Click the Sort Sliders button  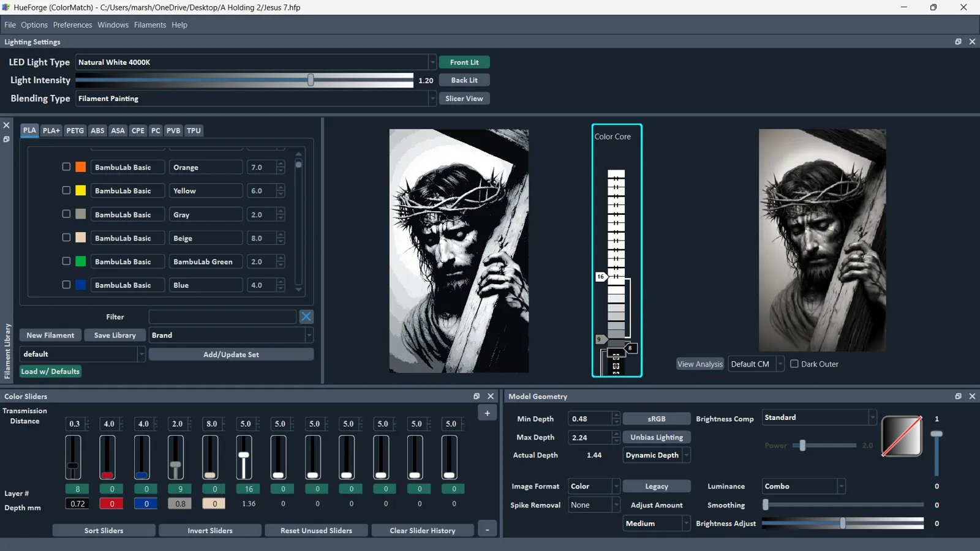point(104,530)
